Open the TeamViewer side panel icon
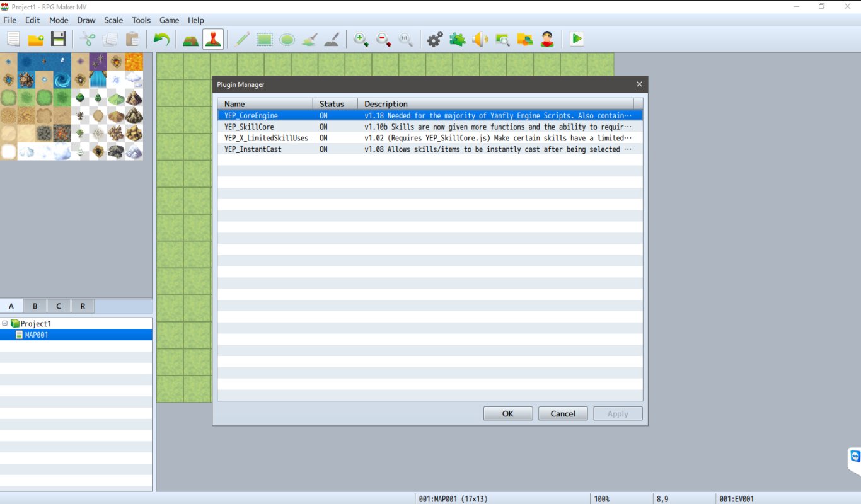 tap(855, 456)
